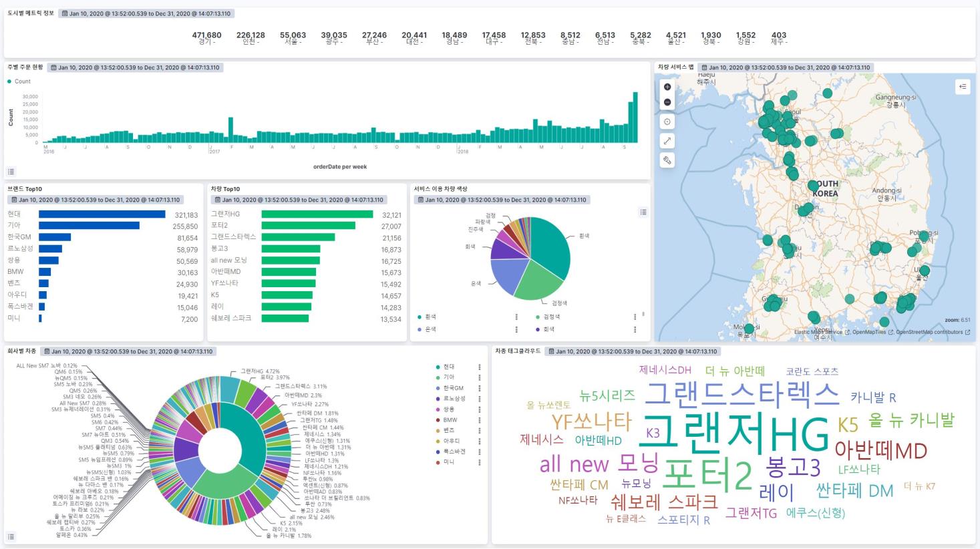The width and height of the screenshot is (980, 549).
Task: Open time range badge on 도시별 메트릭 정보 panel
Action: 146,13
